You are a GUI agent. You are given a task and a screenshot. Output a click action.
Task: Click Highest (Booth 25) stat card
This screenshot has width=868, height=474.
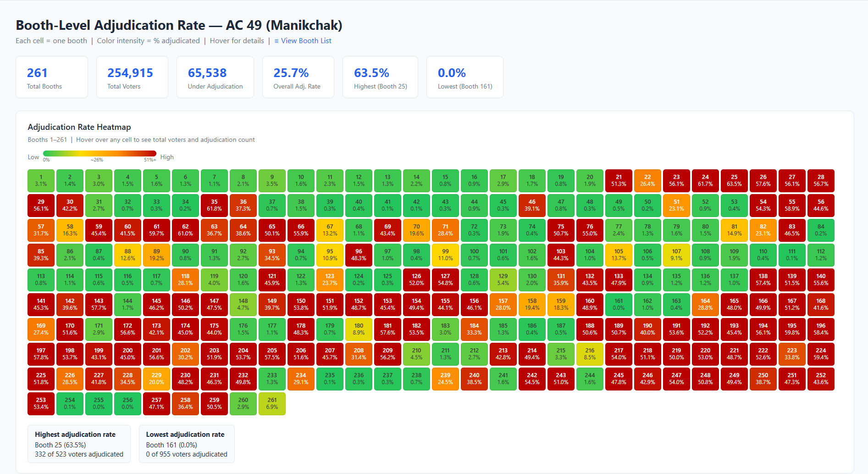pyautogui.click(x=380, y=77)
